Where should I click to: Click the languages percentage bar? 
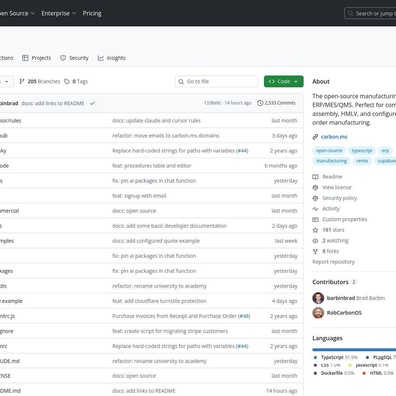[x=354, y=350]
